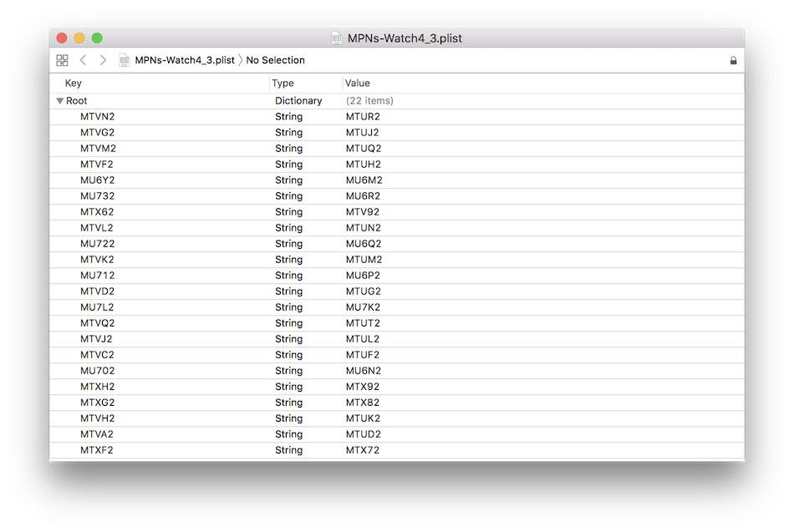Click the Type column header
794x532 pixels.
click(282, 83)
